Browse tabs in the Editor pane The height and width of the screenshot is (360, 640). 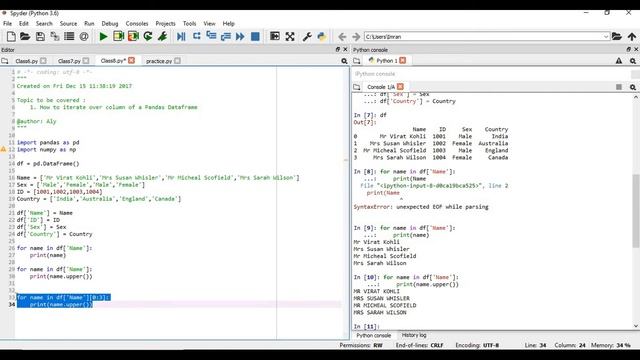coord(4,61)
